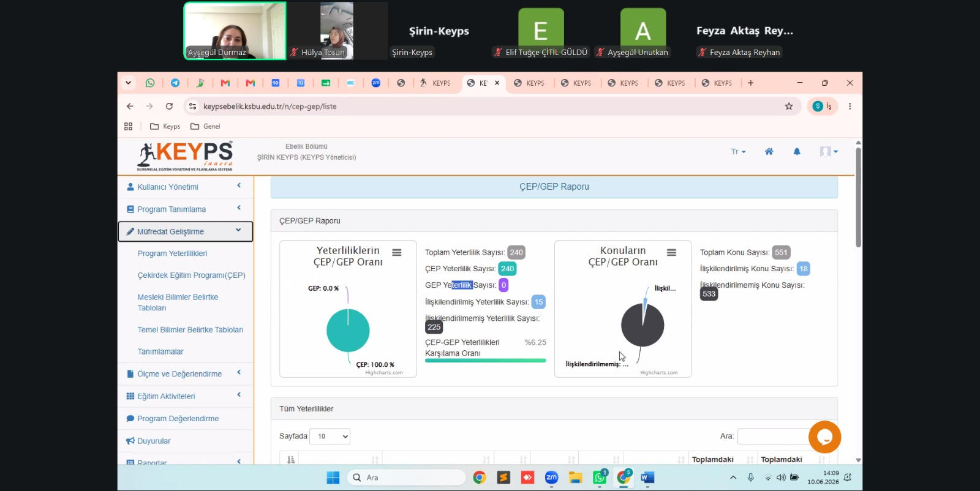Open the Chrome apps grid shortcut

(x=128, y=126)
